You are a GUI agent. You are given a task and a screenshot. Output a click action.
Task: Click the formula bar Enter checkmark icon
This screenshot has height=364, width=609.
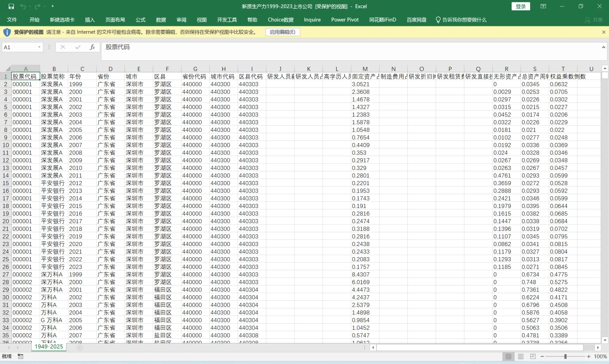pos(78,47)
